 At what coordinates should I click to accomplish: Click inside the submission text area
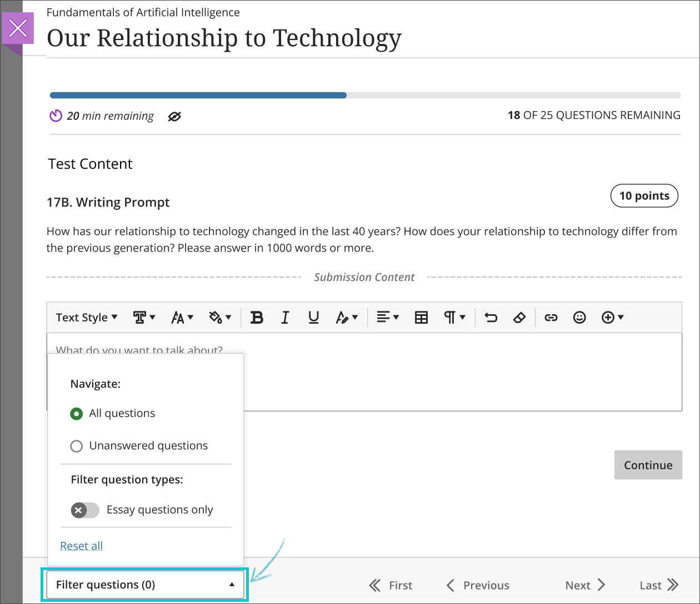444,372
